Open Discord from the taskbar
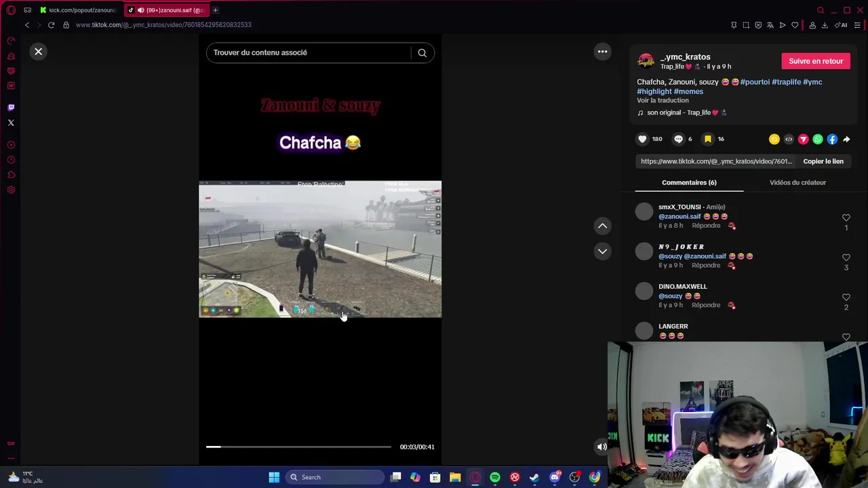 point(555,477)
